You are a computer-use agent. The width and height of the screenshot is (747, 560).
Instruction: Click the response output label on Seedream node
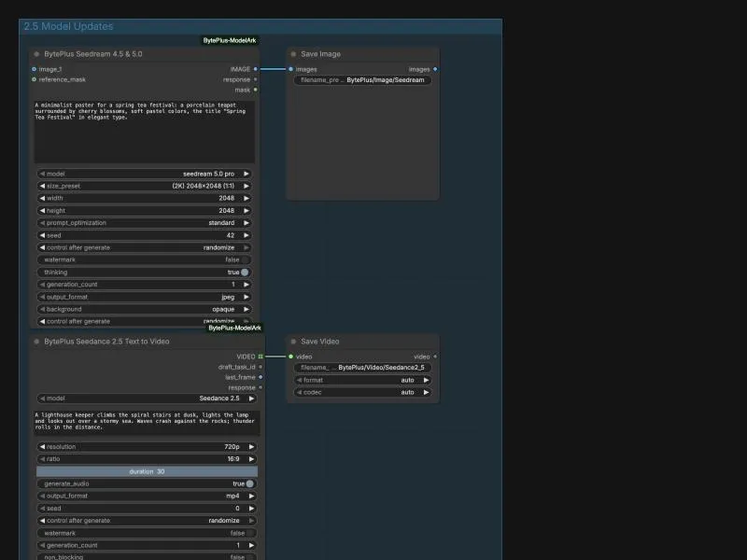(x=236, y=79)
